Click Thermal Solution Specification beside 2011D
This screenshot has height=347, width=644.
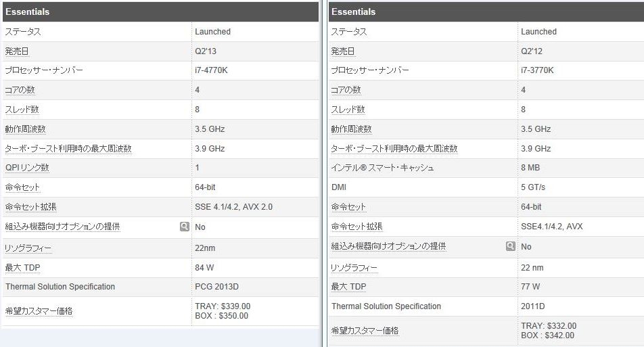coord(386,306)
